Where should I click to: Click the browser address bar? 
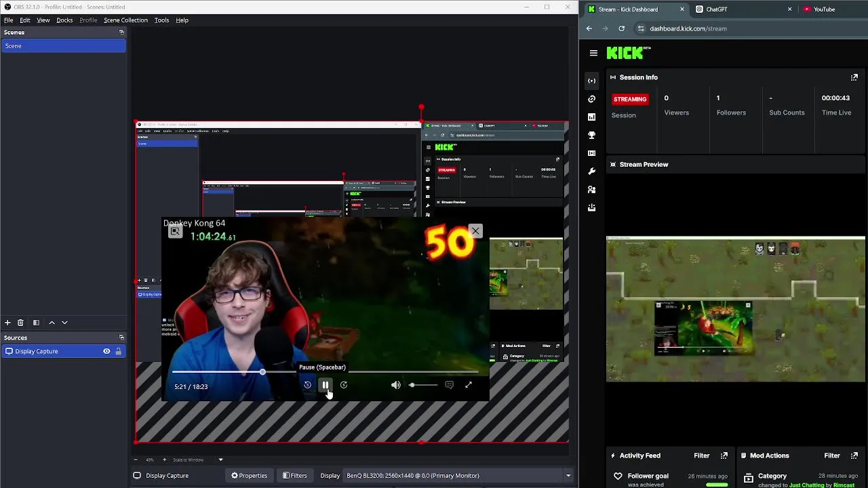pyautogui.click(x=749, y=28)
